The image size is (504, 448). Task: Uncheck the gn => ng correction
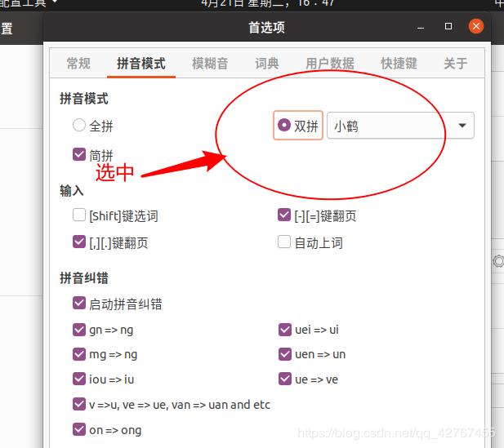(79, 330)
